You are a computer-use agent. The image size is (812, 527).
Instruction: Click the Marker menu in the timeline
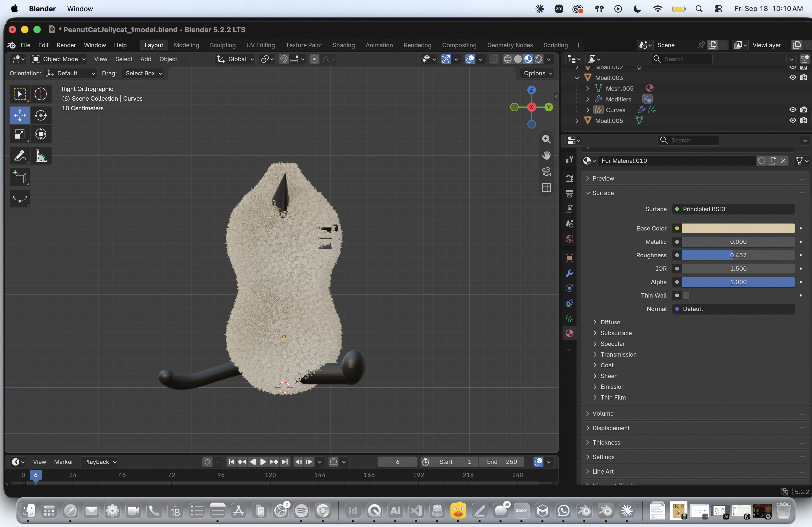pyautogui.click(x=63, y=462)
